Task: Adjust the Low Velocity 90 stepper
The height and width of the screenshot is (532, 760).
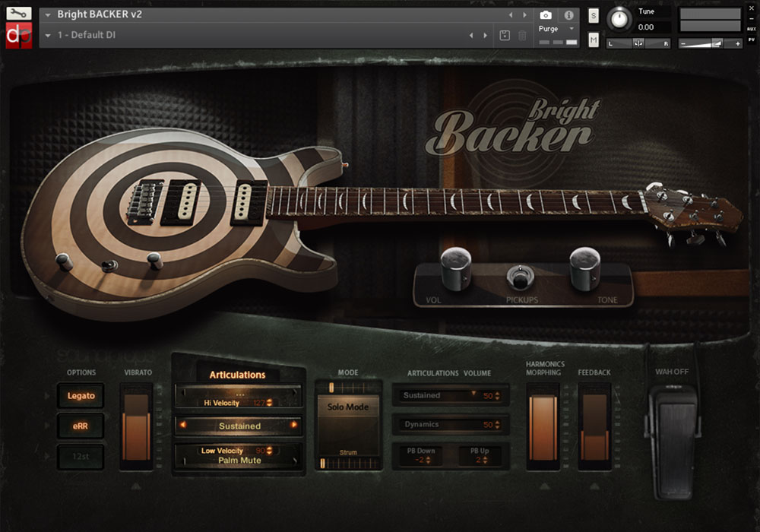Action: pyautogui.click(x=270, y=451)
